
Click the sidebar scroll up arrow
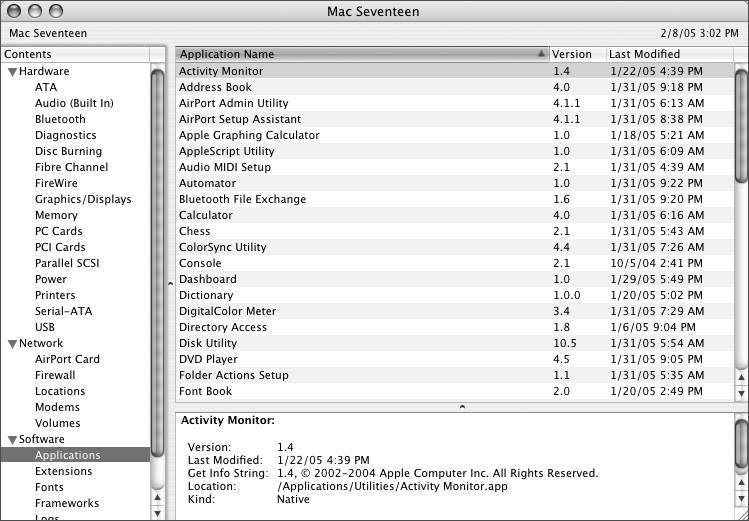tap(157, 498)
